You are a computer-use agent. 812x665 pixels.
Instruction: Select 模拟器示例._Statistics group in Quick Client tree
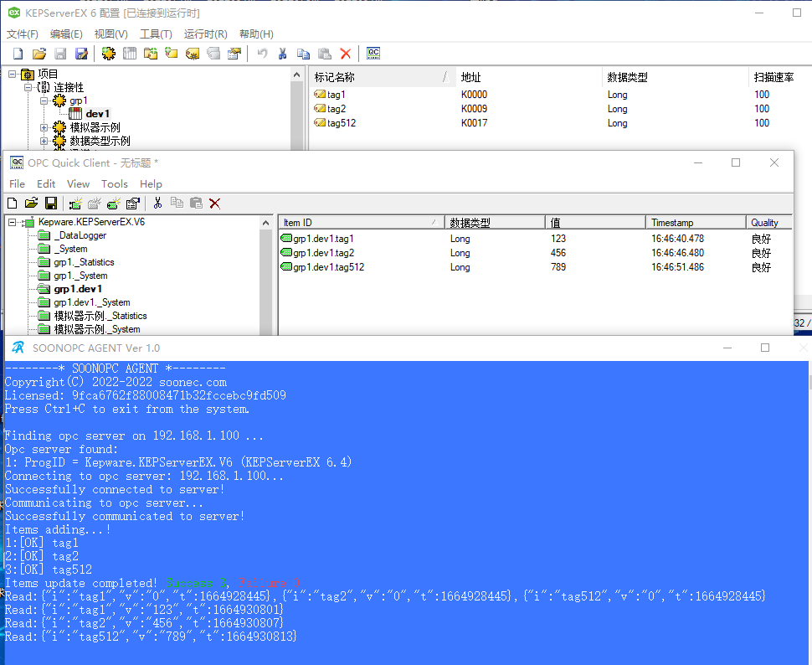point(100,316)
